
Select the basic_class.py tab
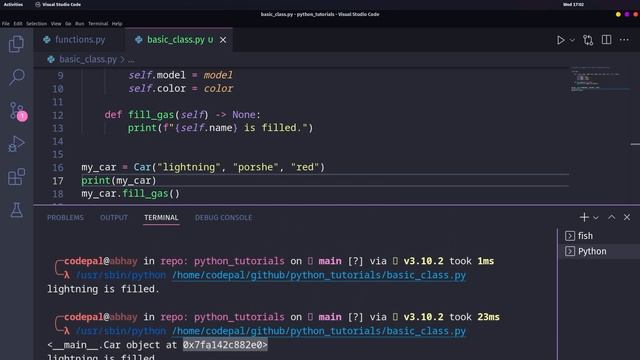[176, 40]
